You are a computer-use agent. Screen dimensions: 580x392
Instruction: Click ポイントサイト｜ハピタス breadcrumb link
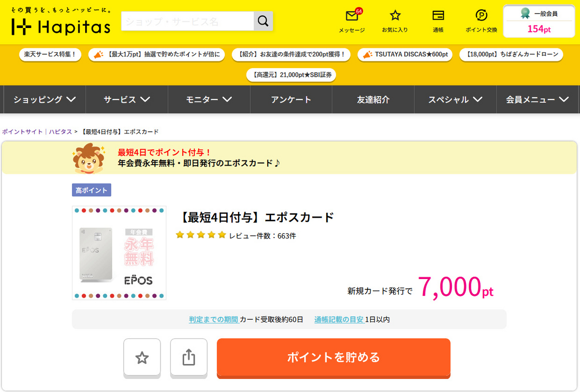click(x=37, y=132)
